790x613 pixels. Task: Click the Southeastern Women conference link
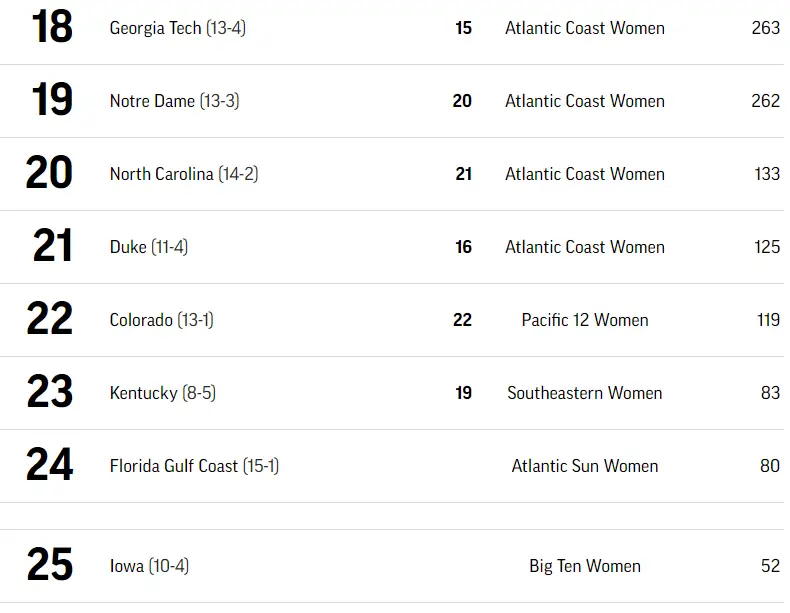pos(584,393)
